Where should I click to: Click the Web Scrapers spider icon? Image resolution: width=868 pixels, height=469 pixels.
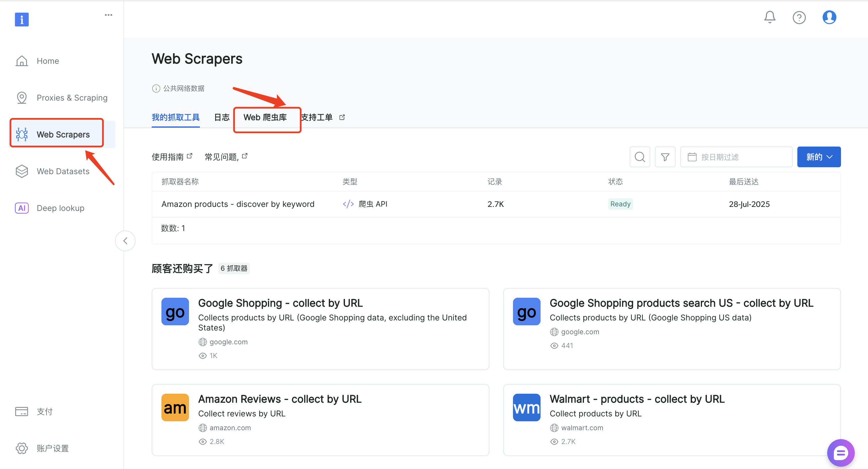(x=22, y=134)
